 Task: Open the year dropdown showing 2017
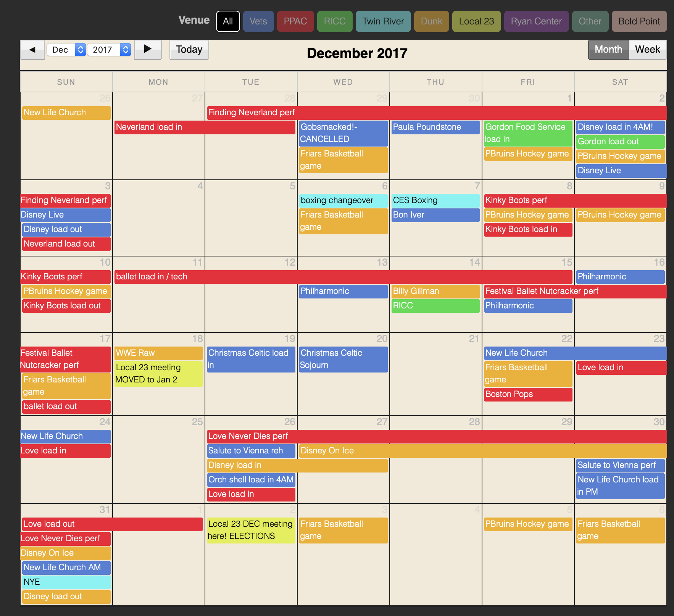pyautogui.click(x=109, y=50)
